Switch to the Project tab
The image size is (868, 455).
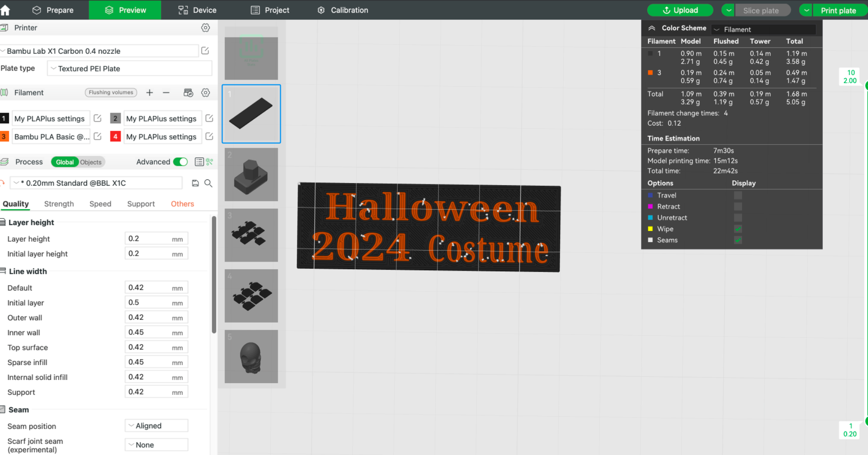point(270,10)
